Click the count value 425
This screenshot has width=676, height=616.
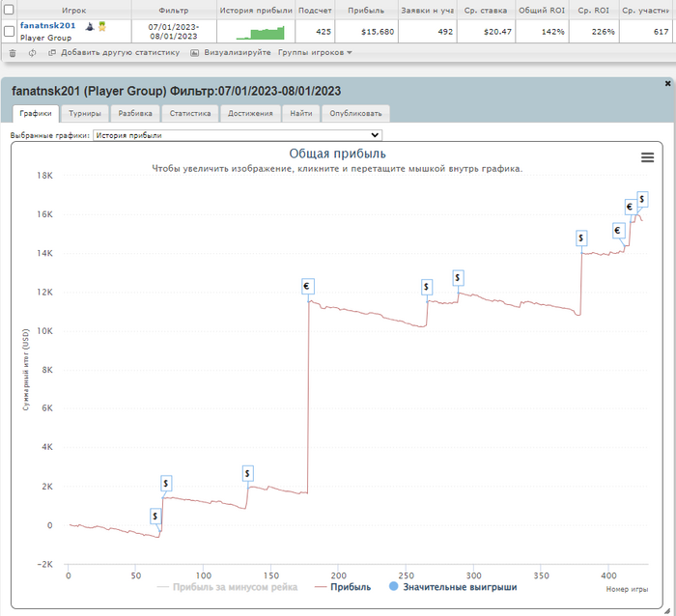(x=324, y=32)
